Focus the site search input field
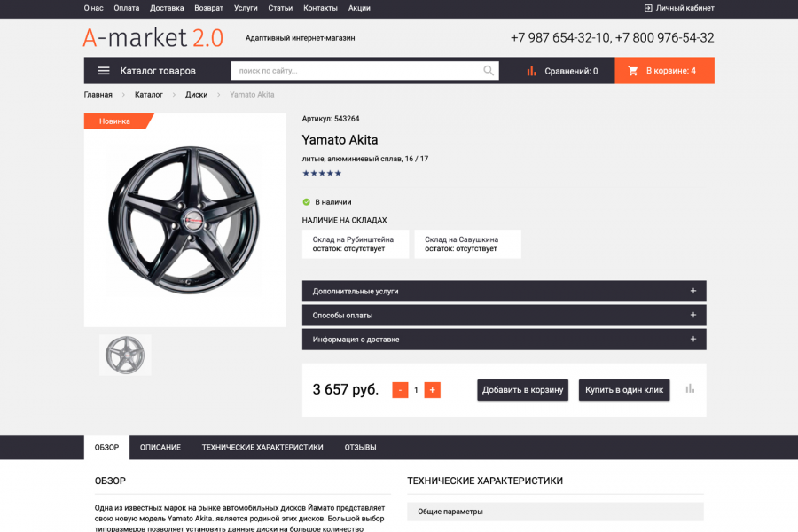The image size is (798, 532). [x=355, y=71]
